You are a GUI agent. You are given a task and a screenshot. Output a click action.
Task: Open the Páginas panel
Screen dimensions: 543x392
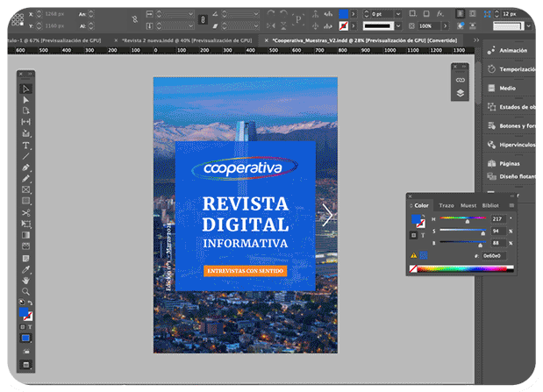tap(510, 163)
